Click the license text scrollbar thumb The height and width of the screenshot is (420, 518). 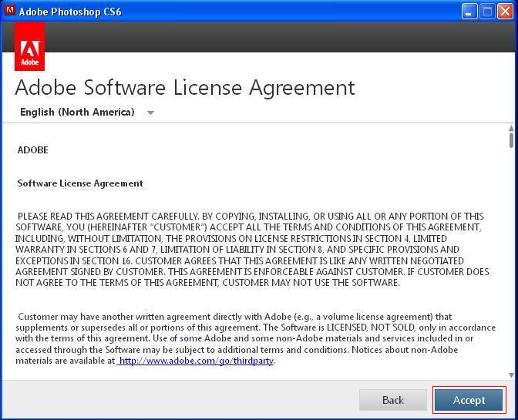(x=511, y=140)
